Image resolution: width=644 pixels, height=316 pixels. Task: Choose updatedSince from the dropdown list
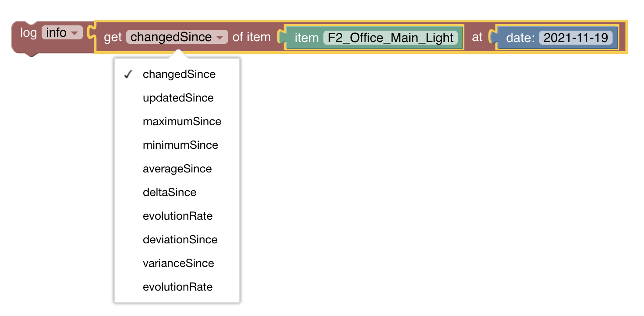click(x=177, y=98)
